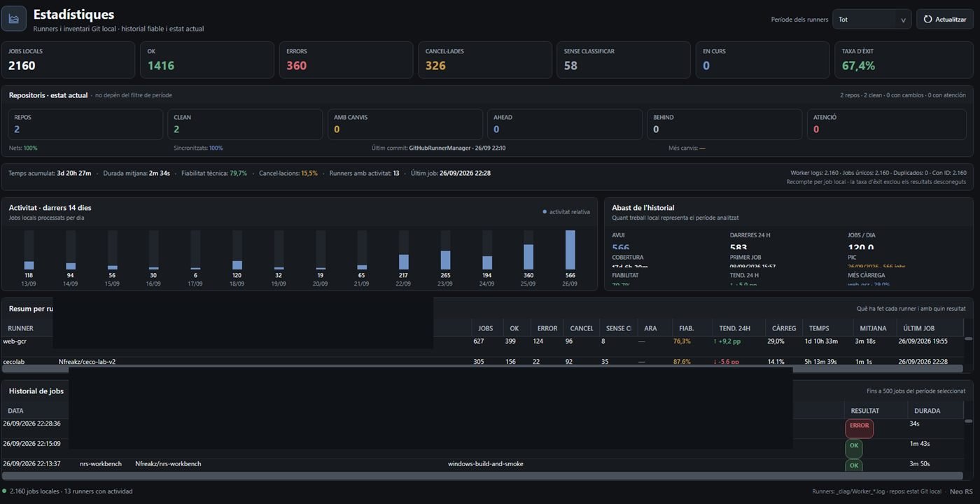Click the 26/09 activity bar with 566 jobs

click(x=570, y=250)
